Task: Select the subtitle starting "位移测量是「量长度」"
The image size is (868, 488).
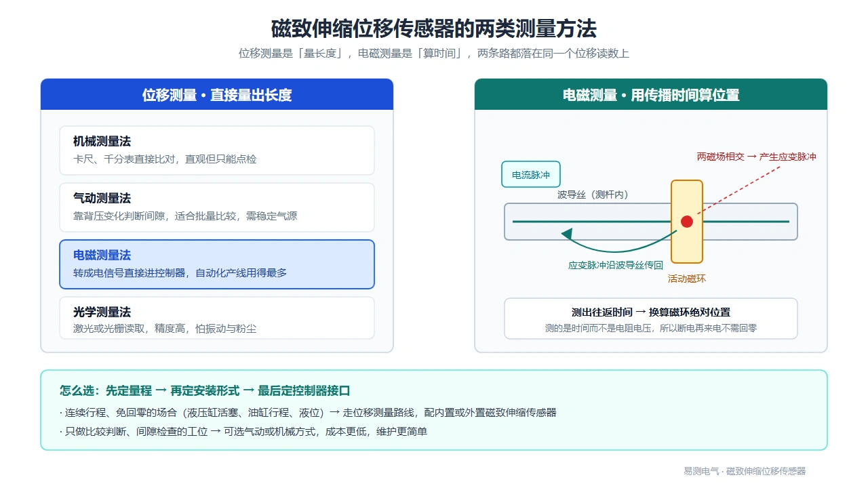Action: point(434,54)
